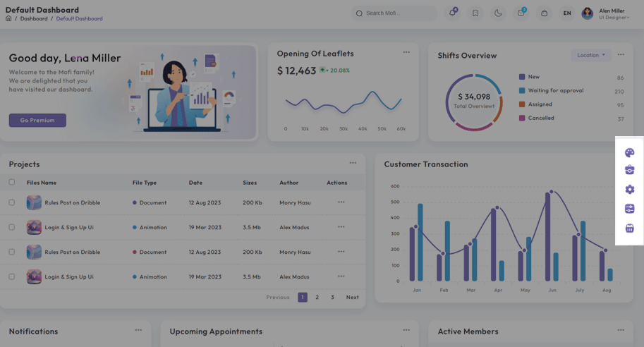Tick checkbox for Login & Sign Up Ui row

[11, 227]
